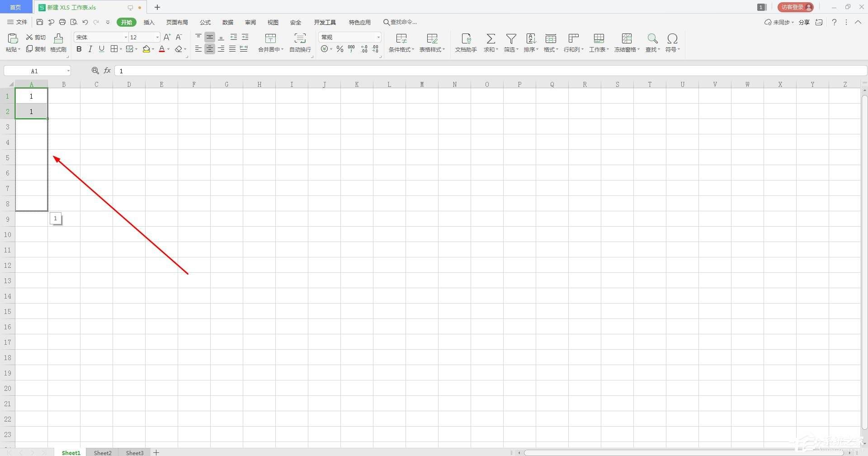Toggle horizontal center alignment

click(x=210, y=49)
